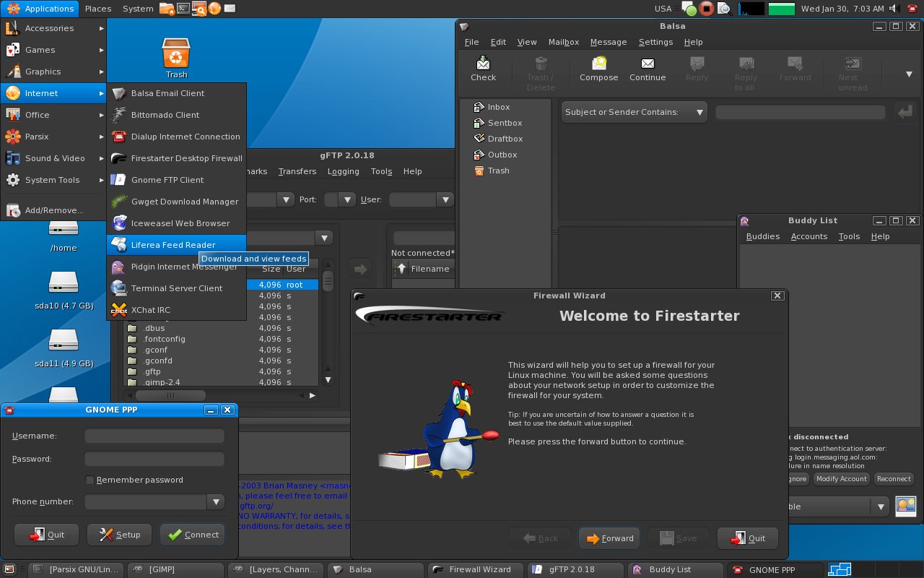This screenshot has width=924, height=578.
Task: Open the Port dropdown in gFTP
Action: point(348,199)
